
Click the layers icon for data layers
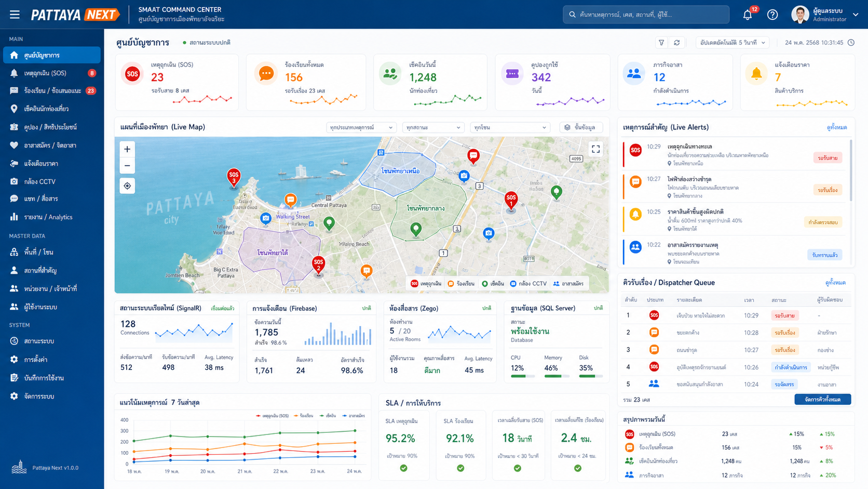pos(567,127)
